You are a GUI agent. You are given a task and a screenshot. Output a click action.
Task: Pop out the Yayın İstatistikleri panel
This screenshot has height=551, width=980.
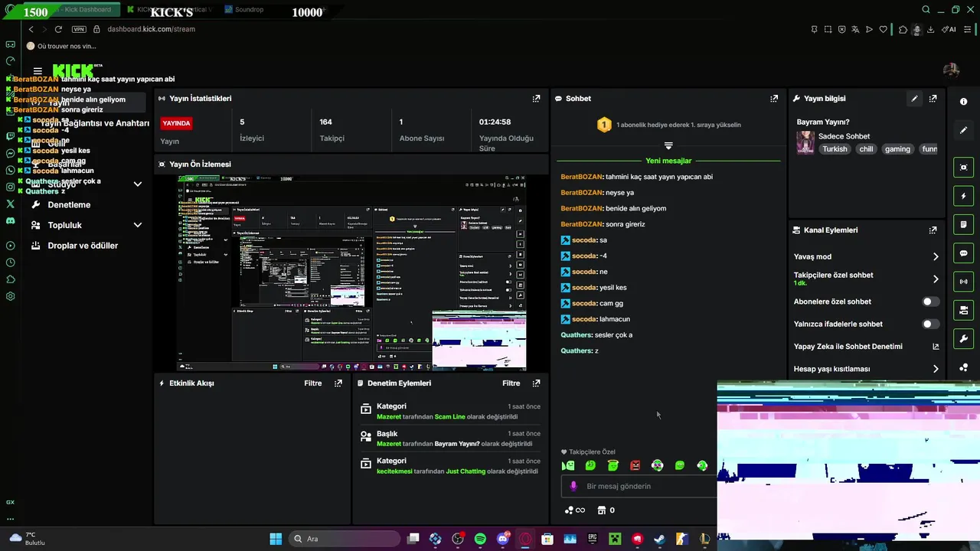tap(536, 99)
